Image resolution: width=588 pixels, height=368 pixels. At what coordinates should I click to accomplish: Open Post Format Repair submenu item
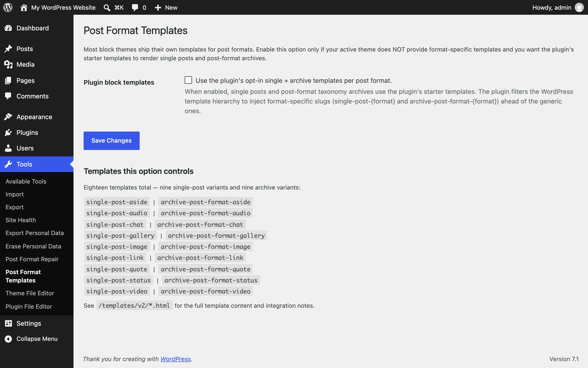coord(32,259)
